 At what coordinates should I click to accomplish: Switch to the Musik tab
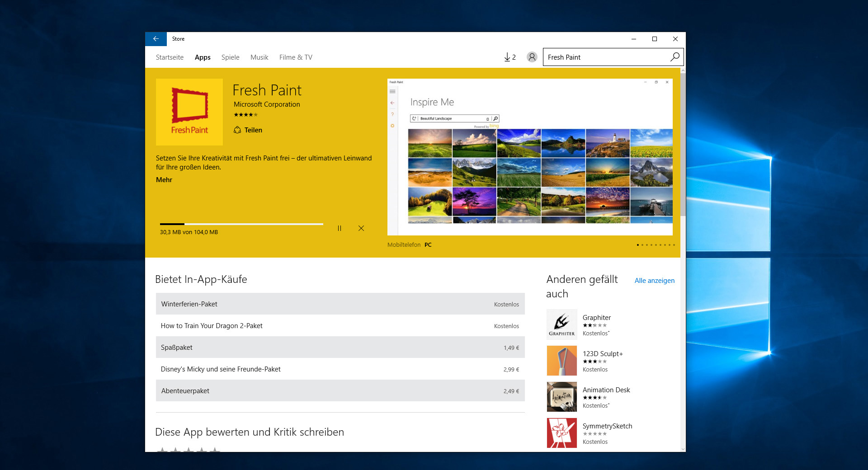click(259, 57)
